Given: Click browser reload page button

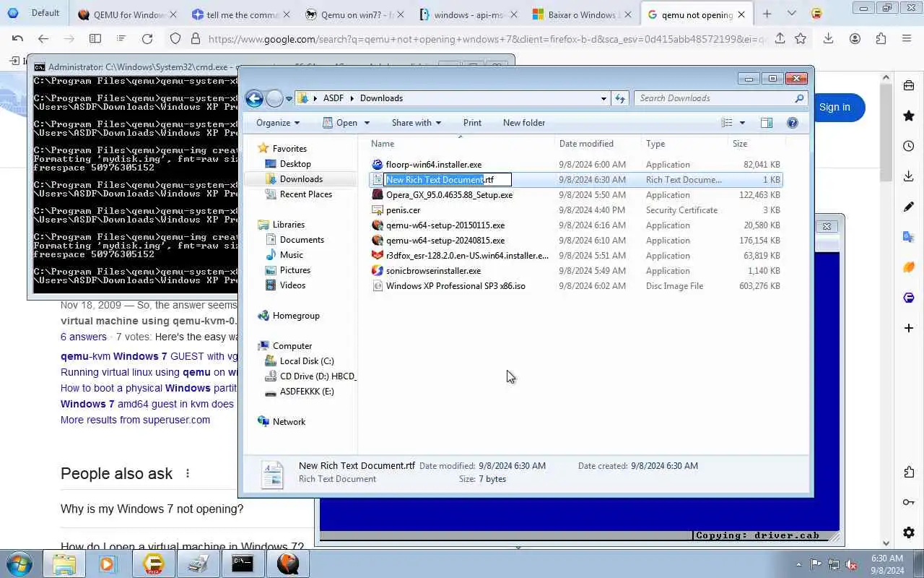Looking at the screenshot, I should 147,39.
